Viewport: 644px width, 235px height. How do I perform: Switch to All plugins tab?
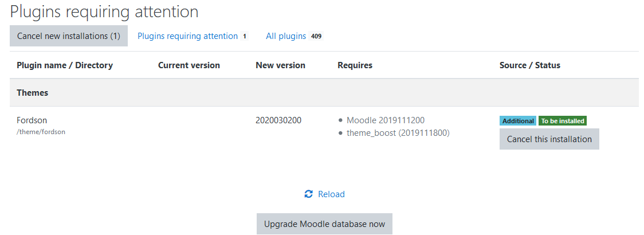point(294,36)
